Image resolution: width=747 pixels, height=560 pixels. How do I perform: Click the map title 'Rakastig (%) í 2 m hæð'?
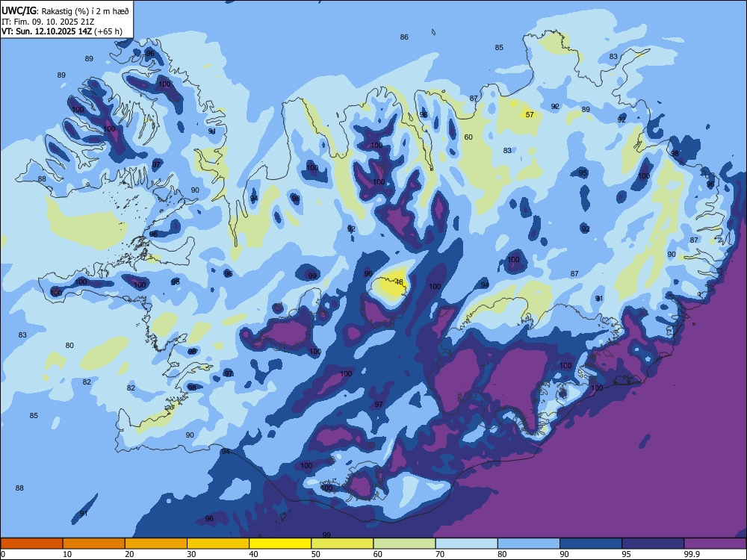point(86,11)
